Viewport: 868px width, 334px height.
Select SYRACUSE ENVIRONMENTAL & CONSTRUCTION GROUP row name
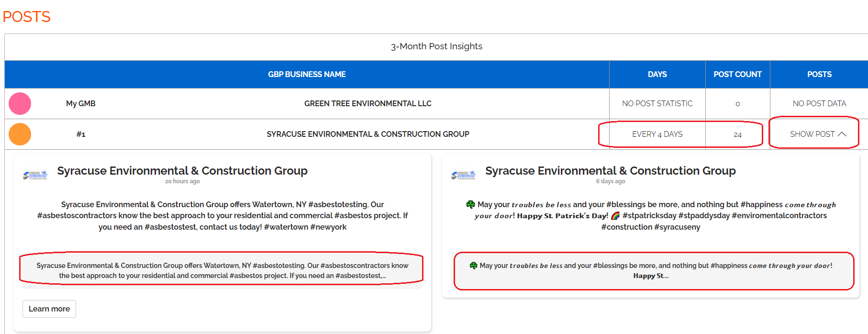pos(367,134)
